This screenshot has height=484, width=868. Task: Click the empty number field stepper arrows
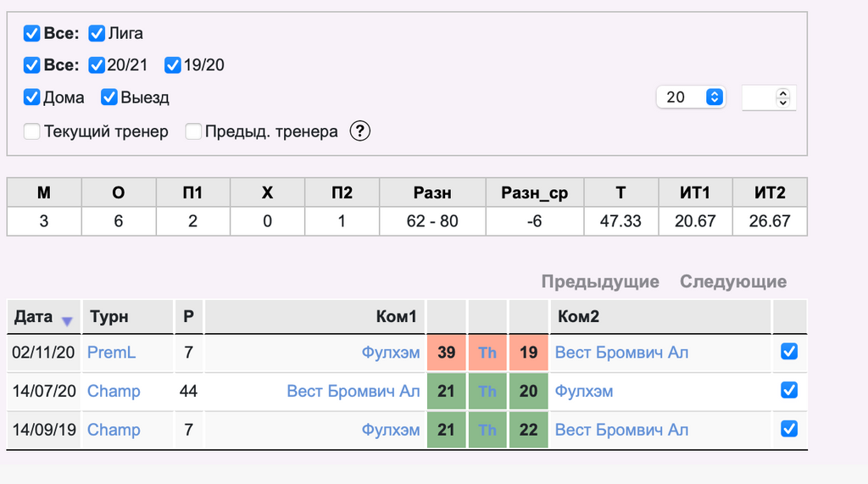point(782,97)
